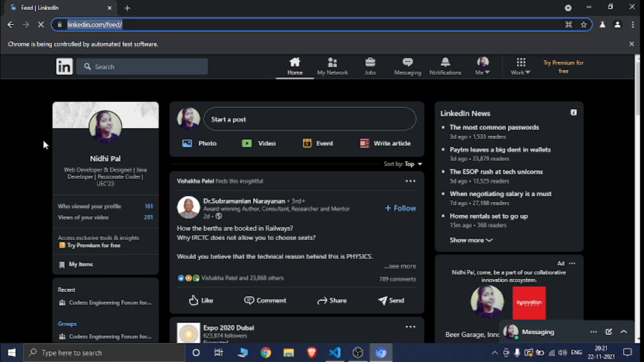This screenshot has width=644, height=362.
Task: Click Send on the Railways post
Action: [x=391, y=300]
